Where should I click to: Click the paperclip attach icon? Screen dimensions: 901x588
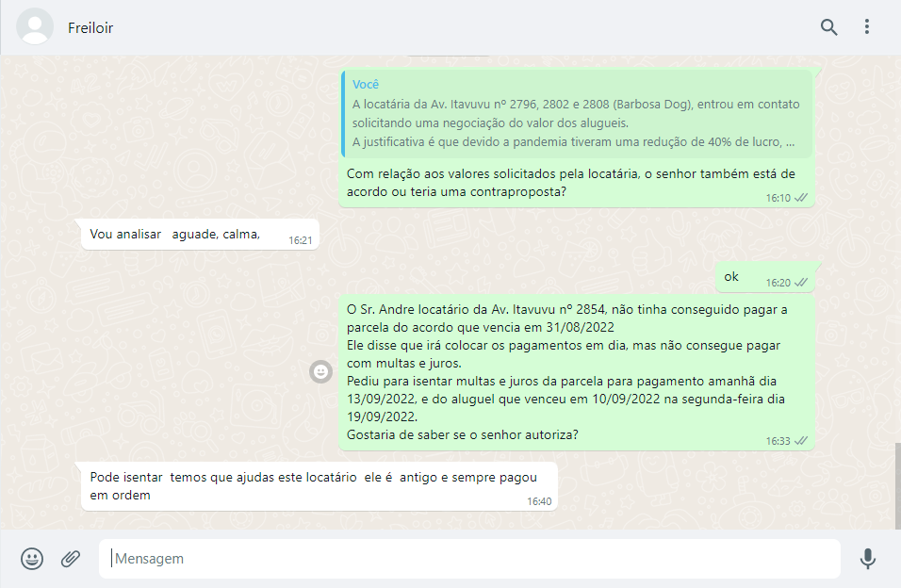[x=71, y=559]
